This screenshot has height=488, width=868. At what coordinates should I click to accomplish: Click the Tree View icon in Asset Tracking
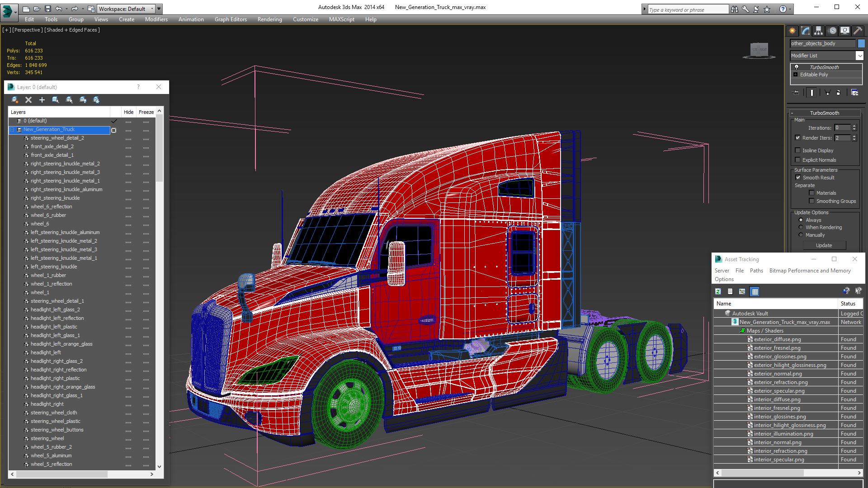tap(742, 291)
